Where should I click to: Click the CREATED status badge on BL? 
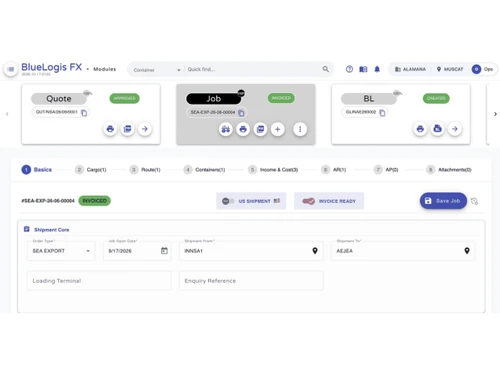tap(436, 98)
